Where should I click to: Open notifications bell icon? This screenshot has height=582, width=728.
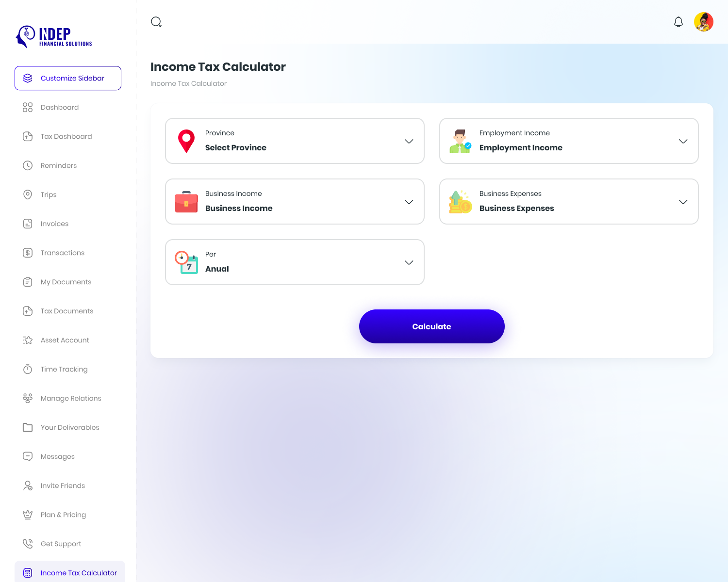click(678, 22)
